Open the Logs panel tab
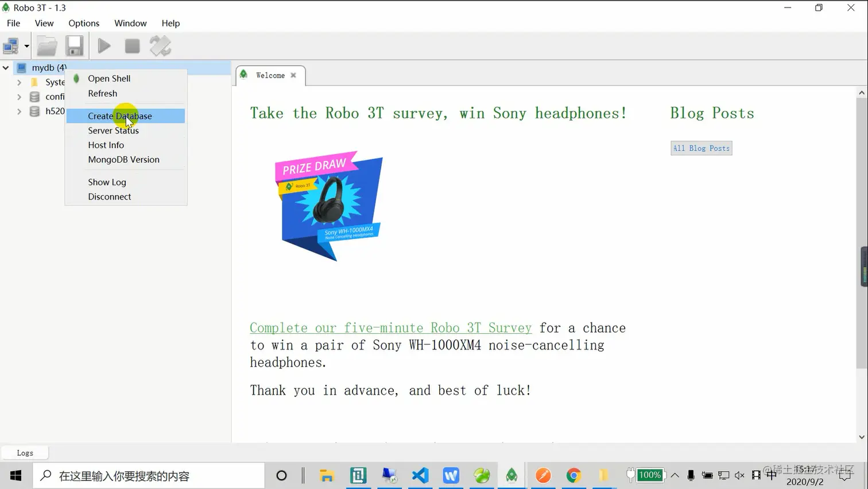The height and width of the screenshot is (489, 868). 25,453
